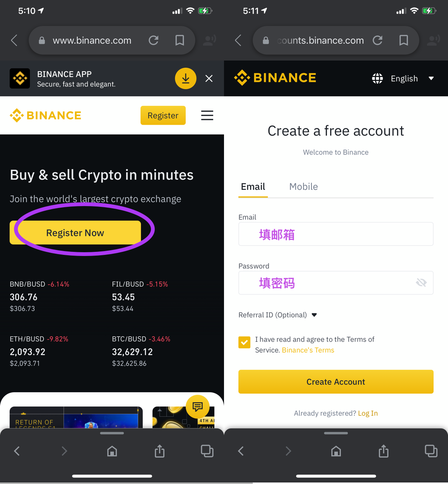
Task: Reload the page using the refresh icon
Action: point(153,40)
